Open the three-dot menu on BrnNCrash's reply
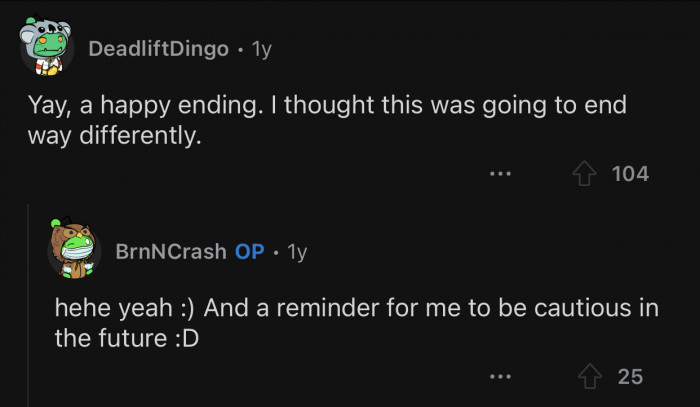 (500, 376)
